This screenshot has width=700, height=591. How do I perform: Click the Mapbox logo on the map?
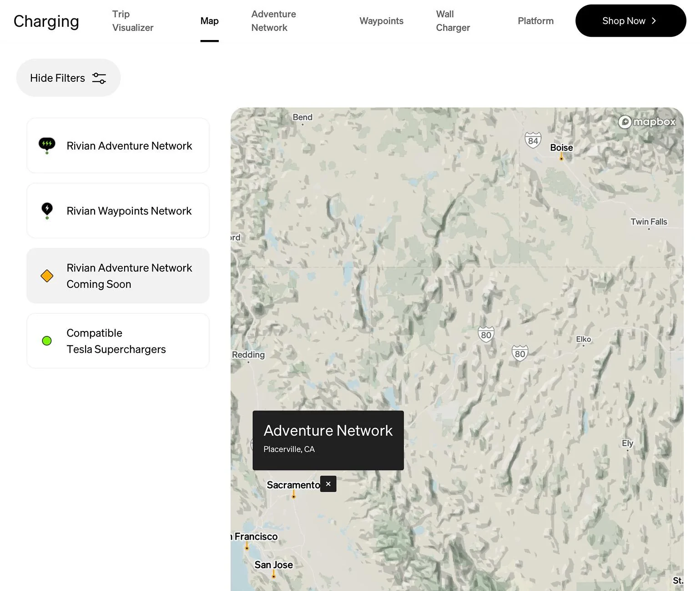click(x=647, y=122)
